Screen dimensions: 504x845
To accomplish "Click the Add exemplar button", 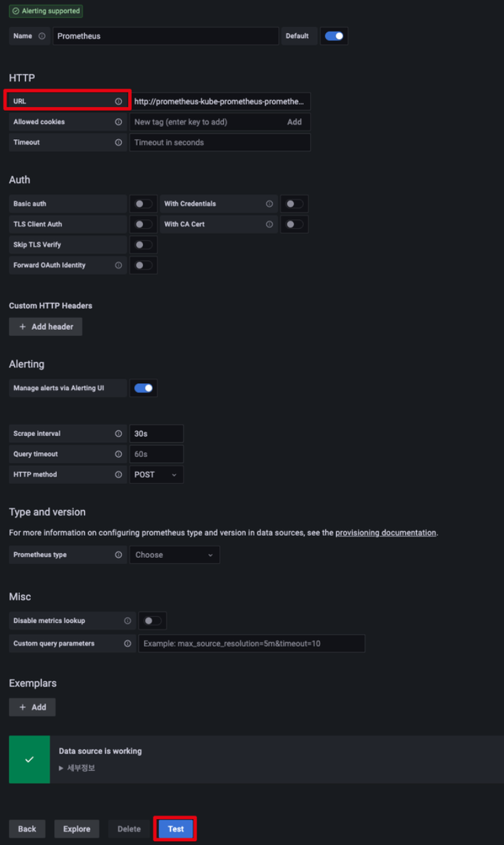I will [32, 707].
